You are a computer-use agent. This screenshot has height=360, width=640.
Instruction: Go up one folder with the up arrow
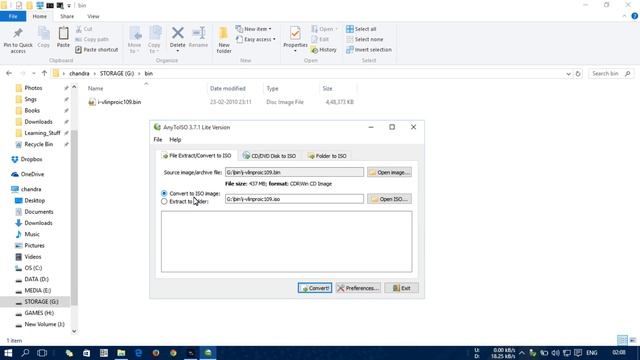[x=44, y=73]
